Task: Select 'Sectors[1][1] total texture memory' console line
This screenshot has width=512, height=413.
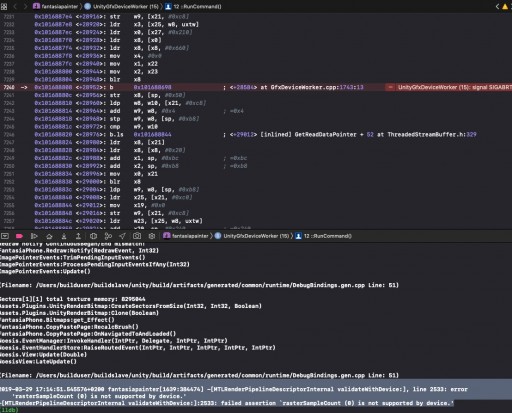Action: (x=73, y=299)
